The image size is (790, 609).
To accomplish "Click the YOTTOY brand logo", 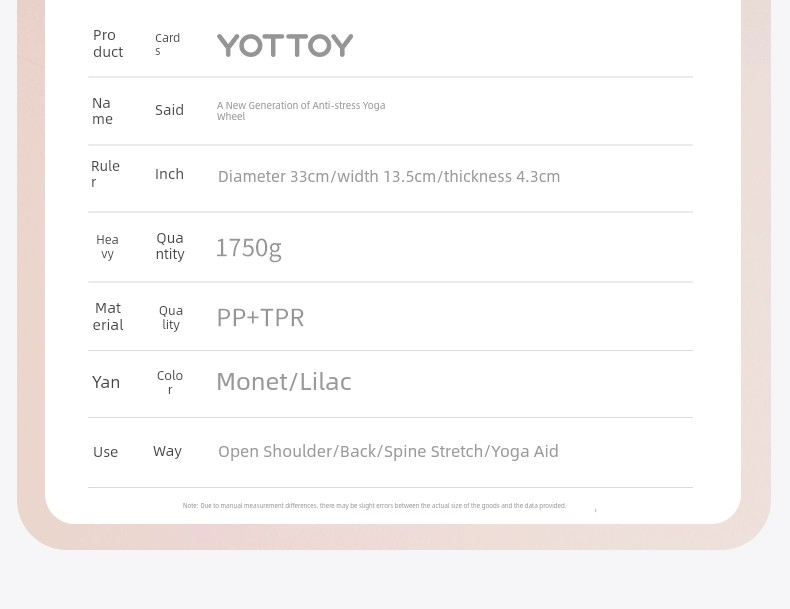I will [285, 45].
